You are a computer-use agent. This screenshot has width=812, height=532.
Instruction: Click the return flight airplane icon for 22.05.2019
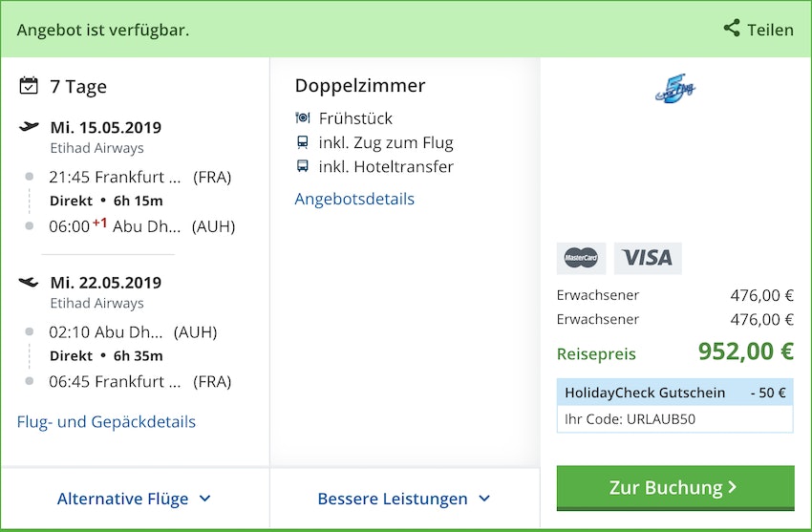[x=29, y=282]
